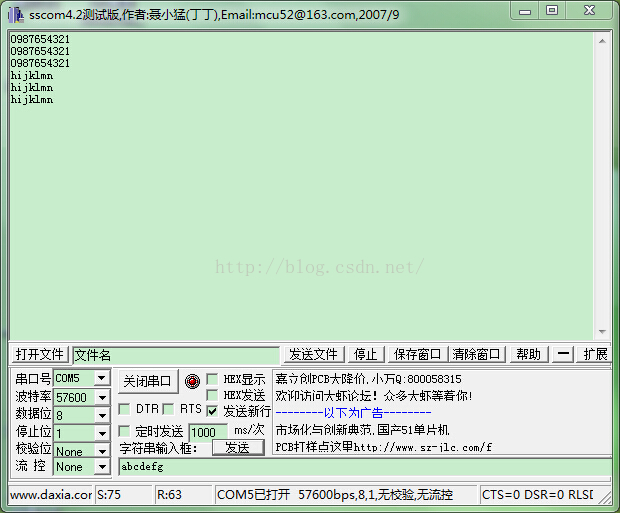Screen dimensions: 620x513
Task: Click the scrollbar up arrow in receive window
Action: (602, 41)
